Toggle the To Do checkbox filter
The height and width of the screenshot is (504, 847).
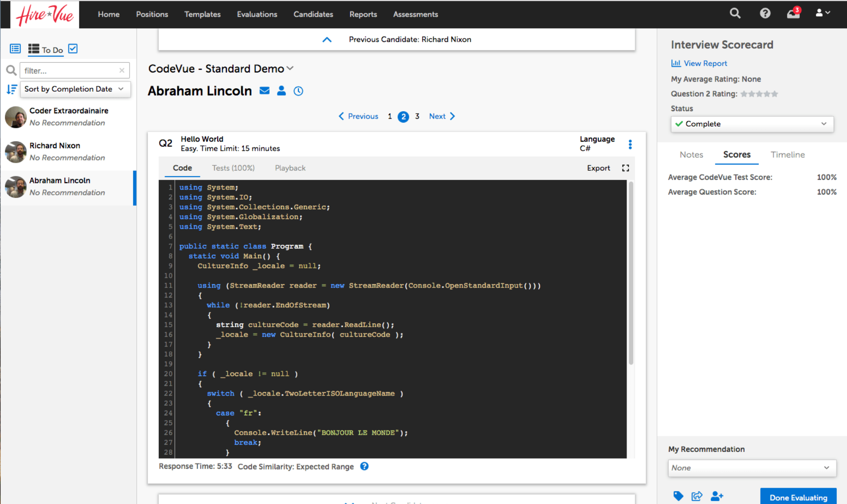point(73,49)
